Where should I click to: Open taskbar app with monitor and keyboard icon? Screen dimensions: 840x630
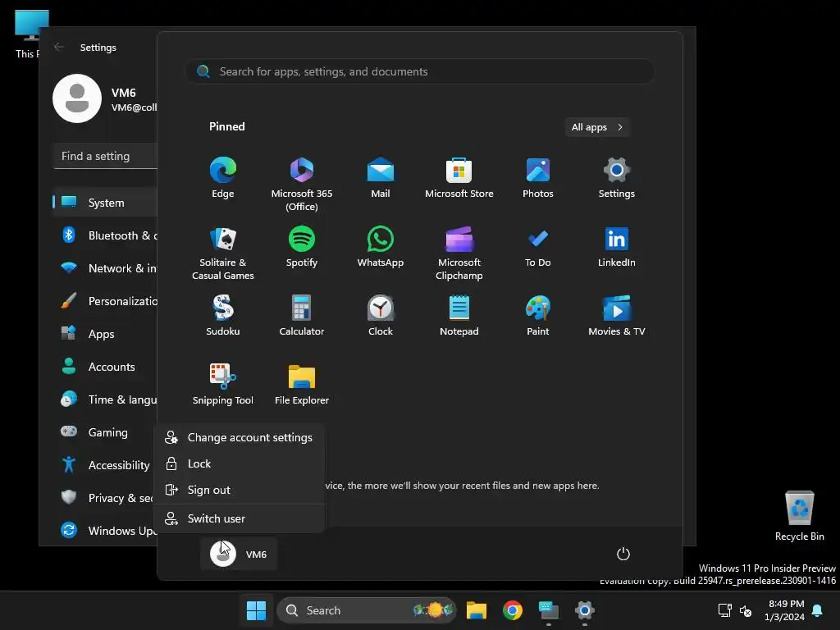549,610
